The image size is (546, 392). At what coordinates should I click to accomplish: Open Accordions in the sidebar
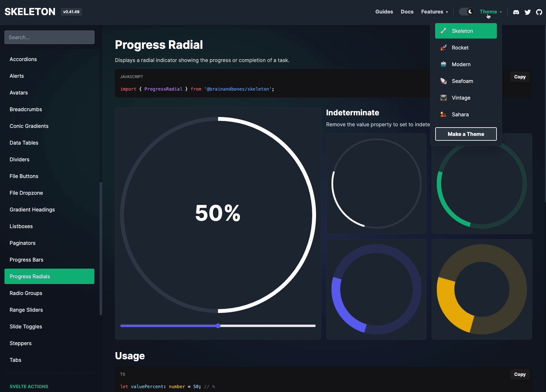tap(49, 59)
